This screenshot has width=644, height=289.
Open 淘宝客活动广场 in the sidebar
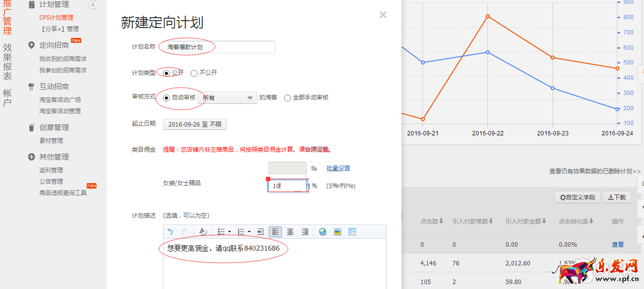[60, 99]
